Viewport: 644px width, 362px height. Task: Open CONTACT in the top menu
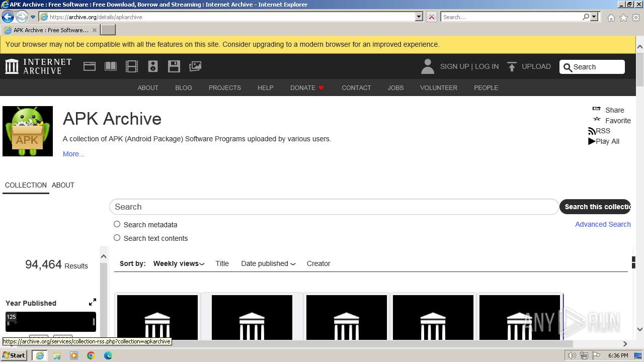(x=356, y=87)
